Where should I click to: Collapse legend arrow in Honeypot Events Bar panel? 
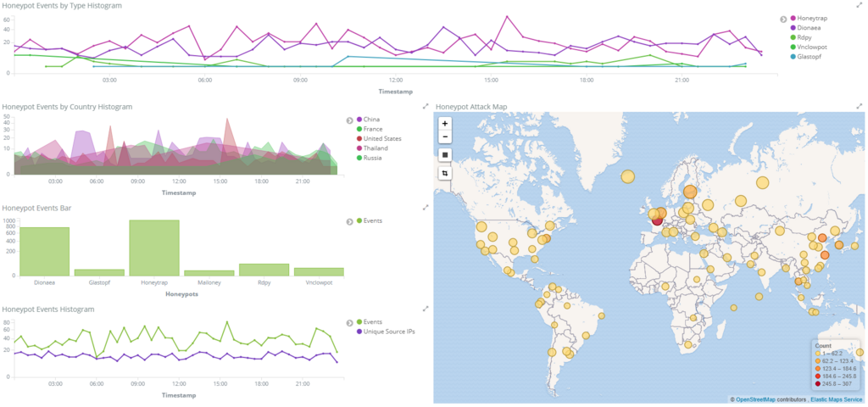tap(350, 221)
